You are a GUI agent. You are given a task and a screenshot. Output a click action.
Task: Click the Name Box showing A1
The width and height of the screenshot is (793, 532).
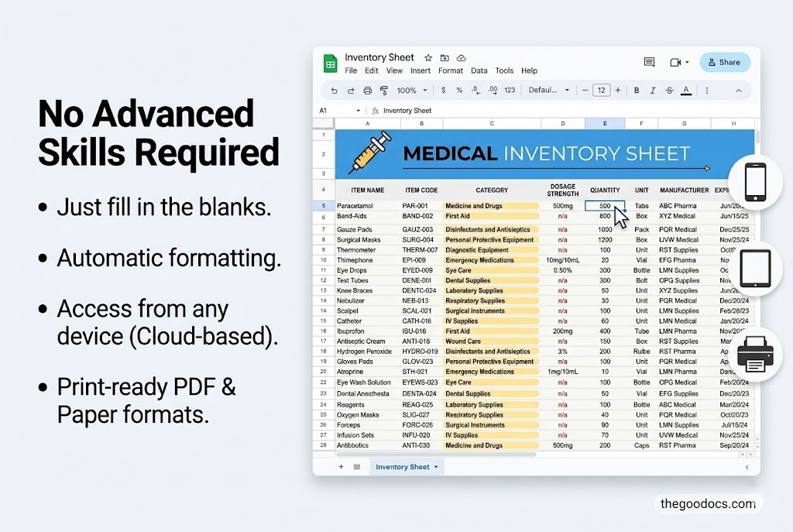[335, 111]
